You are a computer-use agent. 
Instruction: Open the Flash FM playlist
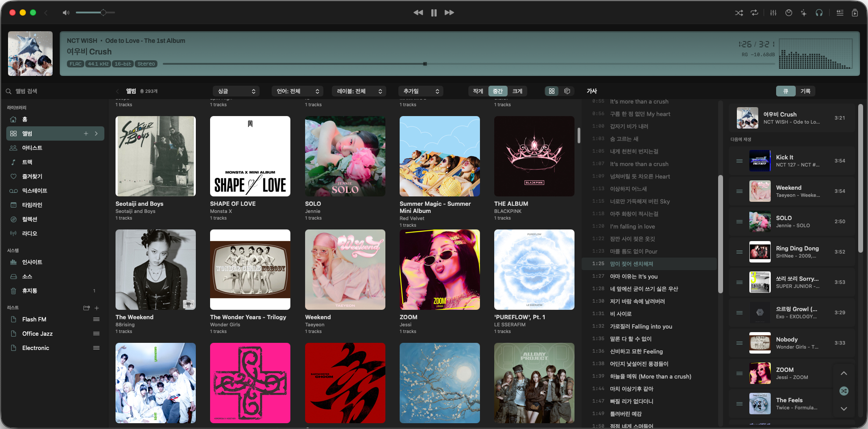[55, 319]
